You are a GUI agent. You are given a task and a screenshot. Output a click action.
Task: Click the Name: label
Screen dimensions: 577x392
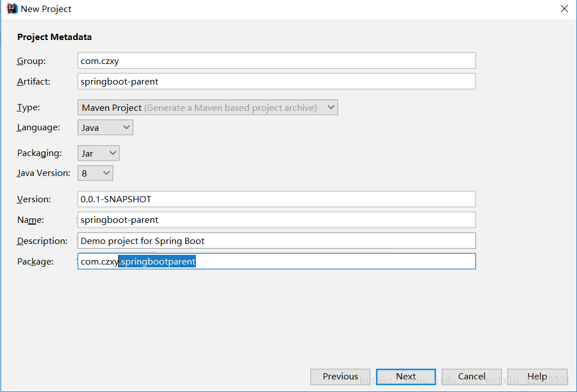tap(30, 220)
